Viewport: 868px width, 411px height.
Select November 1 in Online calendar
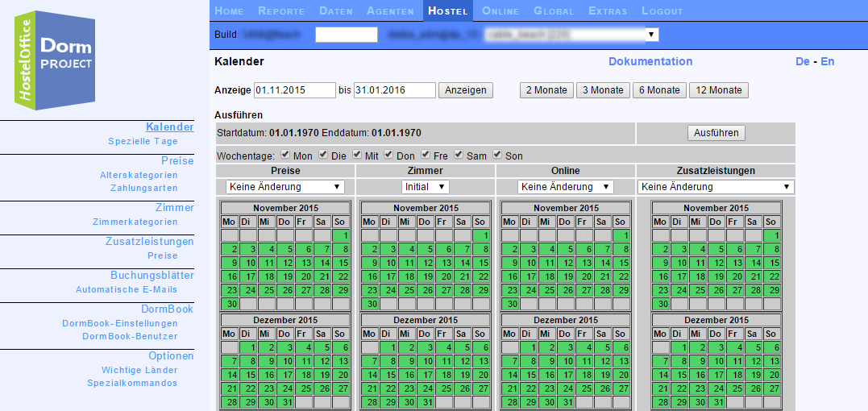tap(621, 235)
